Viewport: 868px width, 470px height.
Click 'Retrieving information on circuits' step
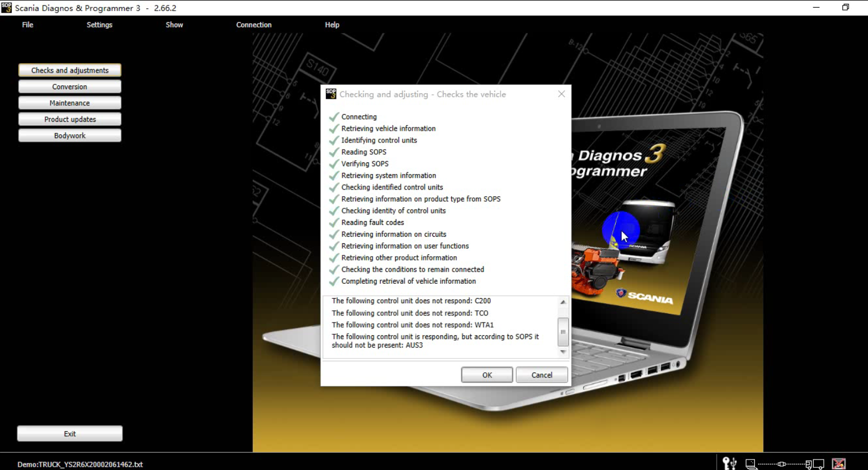(394, 234)
